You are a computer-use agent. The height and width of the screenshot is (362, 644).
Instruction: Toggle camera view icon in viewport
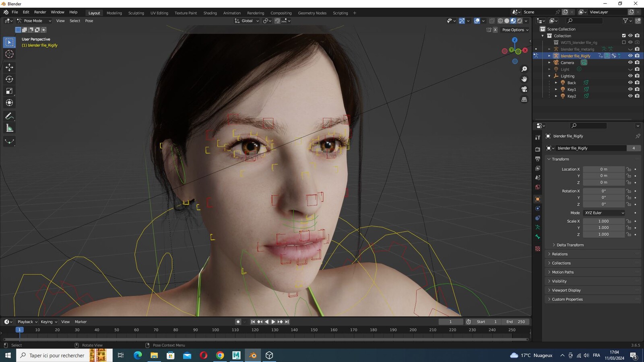524,89
